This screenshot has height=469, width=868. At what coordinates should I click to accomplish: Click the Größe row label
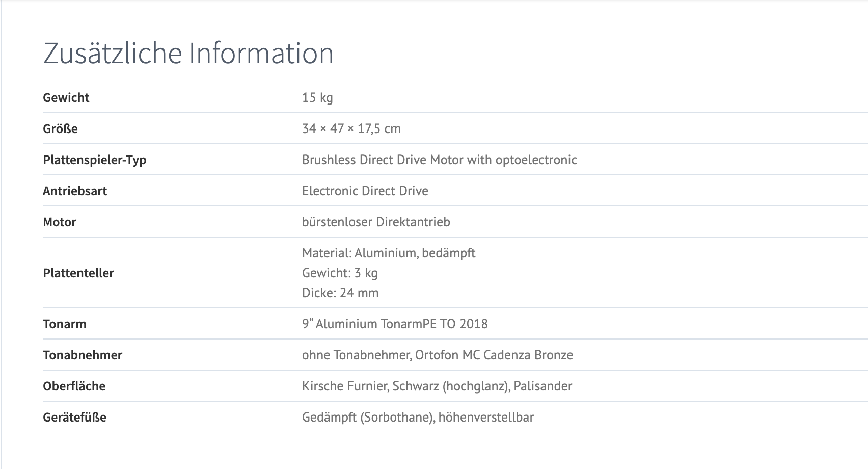tap(60, 129)
